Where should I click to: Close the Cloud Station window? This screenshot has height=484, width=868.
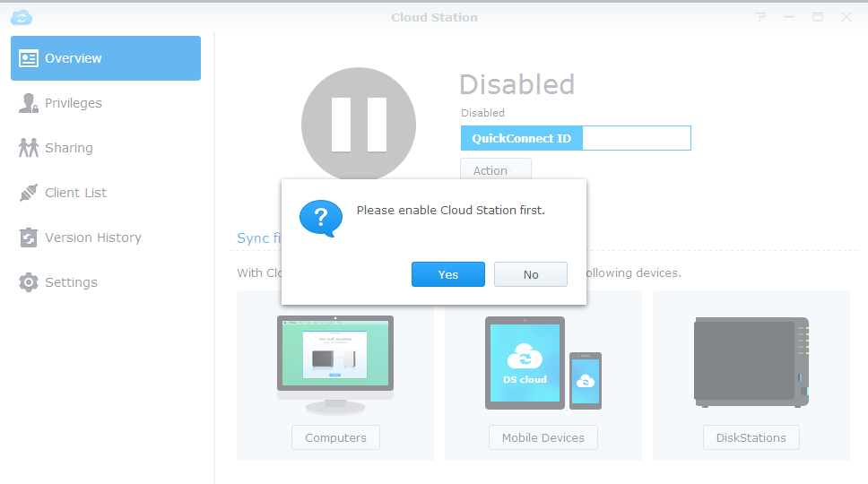pyautogui.click(x=846, y=17)
